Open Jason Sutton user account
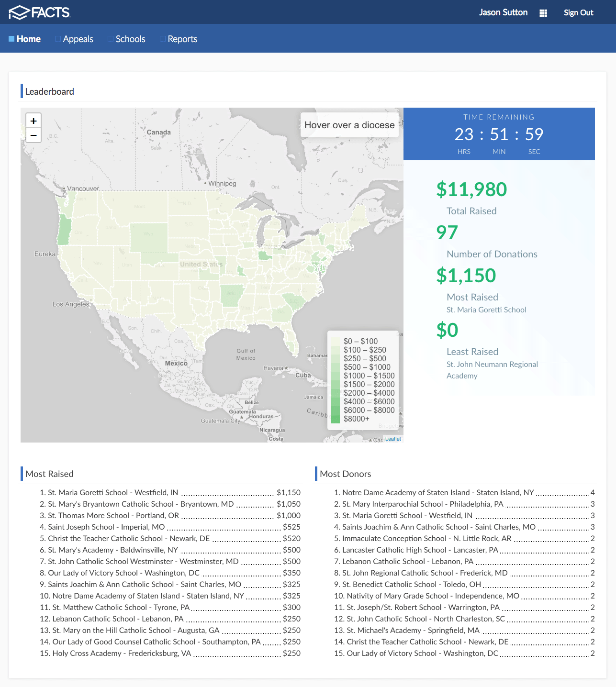 tap(503, 12)
